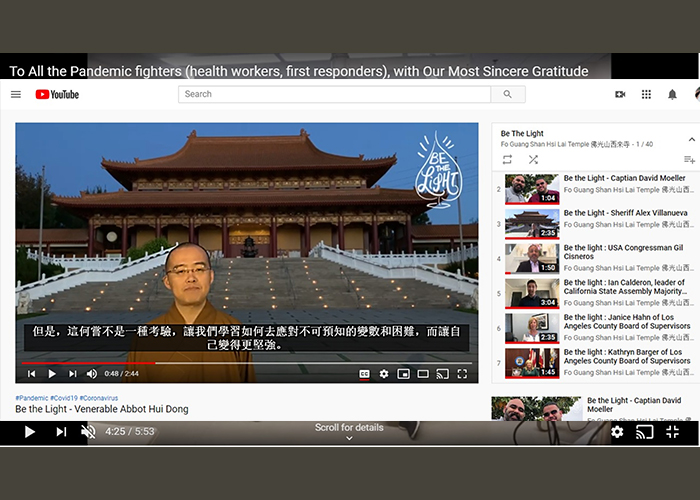Toggle shuffle playlist icon
The image size is (700, 500).
[x=533, y=159]
